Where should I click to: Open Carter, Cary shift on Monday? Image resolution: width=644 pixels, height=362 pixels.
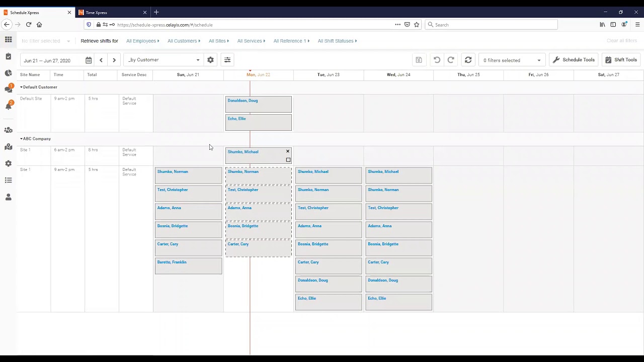click(258, 248)
